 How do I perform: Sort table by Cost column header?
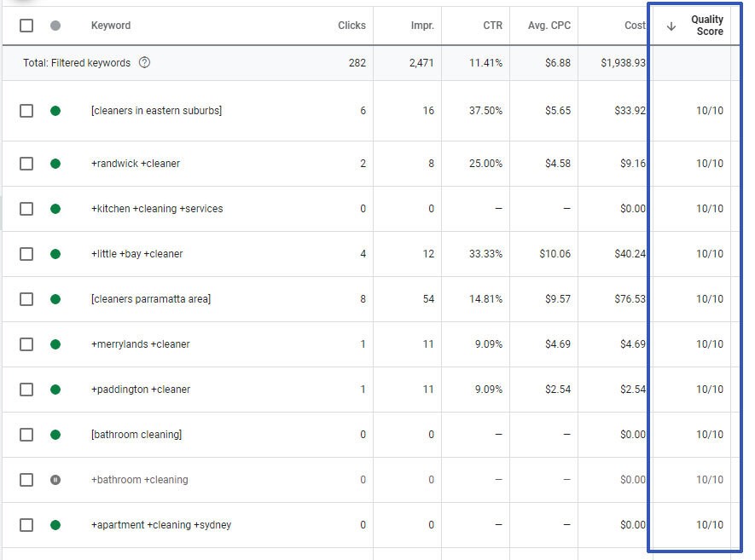coord(635,26)
